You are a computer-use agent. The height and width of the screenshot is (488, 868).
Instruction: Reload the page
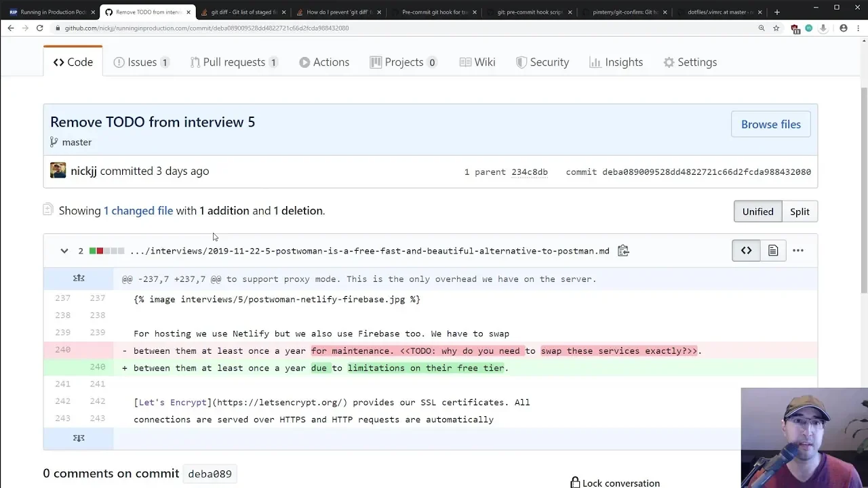click(40, 28)
